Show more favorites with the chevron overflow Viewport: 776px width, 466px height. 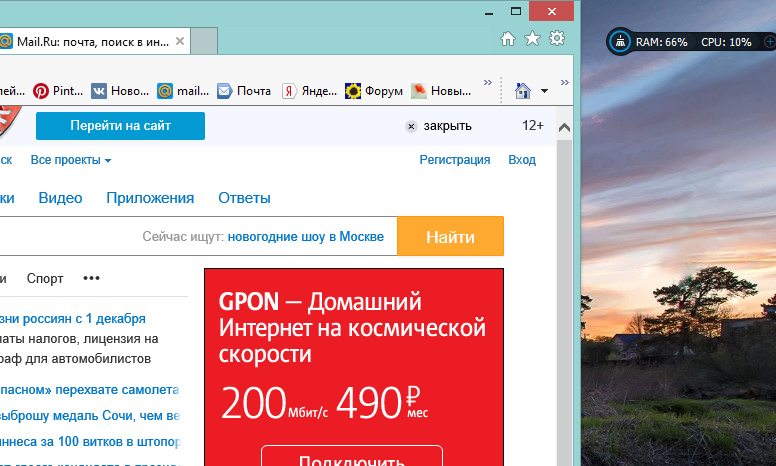[x=488, y=83]
